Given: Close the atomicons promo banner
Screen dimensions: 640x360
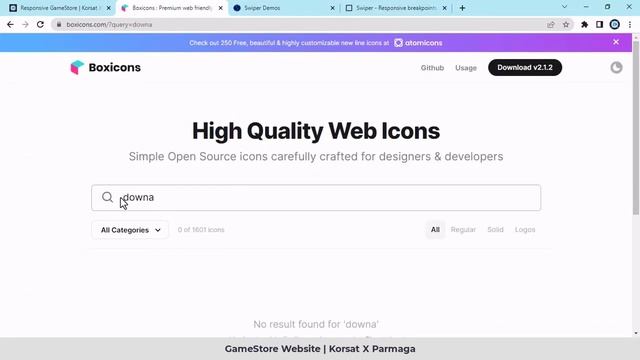Looking at the screenshot, I should [616, 42].
